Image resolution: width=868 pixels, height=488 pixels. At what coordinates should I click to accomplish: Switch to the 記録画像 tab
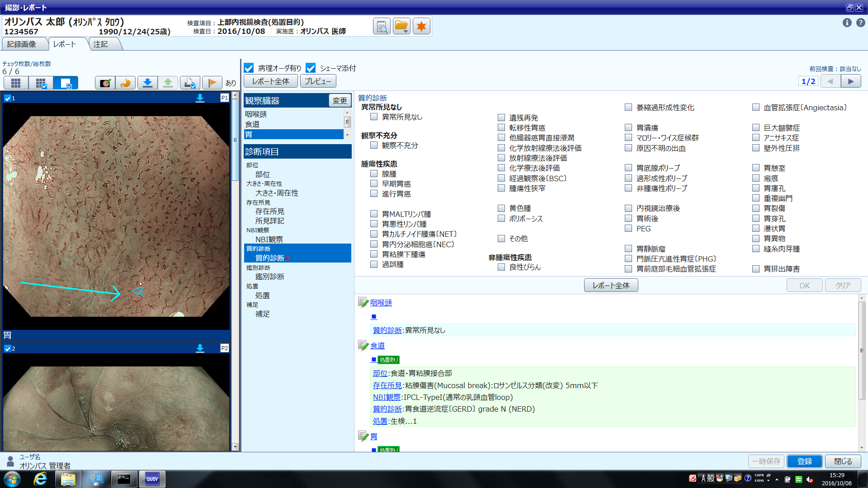click(22, 44)
